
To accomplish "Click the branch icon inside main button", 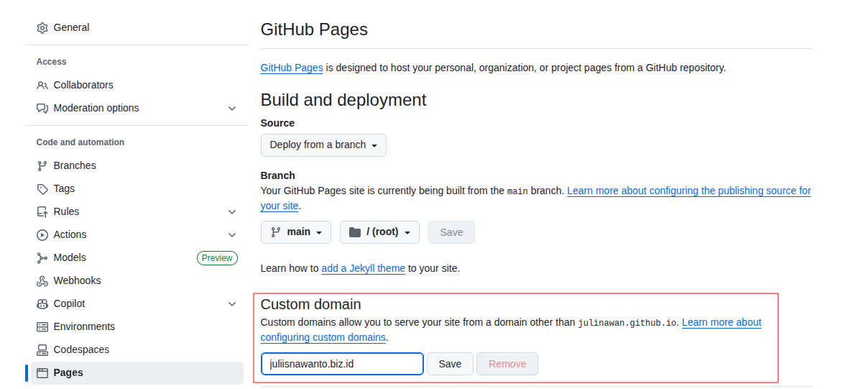I will [x=275, y=232].
